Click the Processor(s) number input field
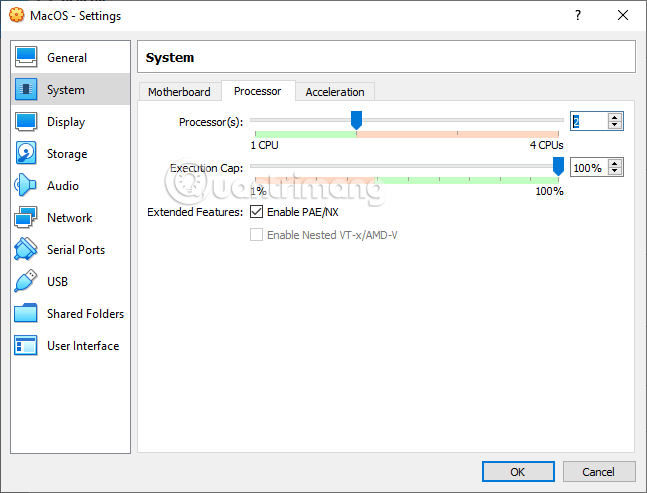The image size is (647, 493). click(x=590, y=121)
